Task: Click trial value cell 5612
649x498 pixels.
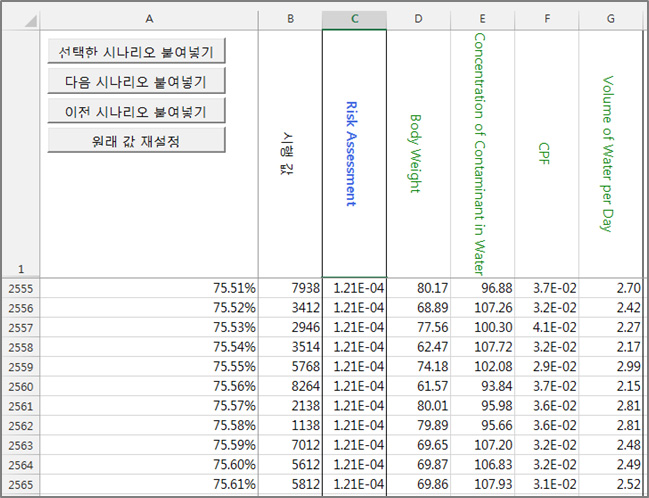Action: point(290,464)
